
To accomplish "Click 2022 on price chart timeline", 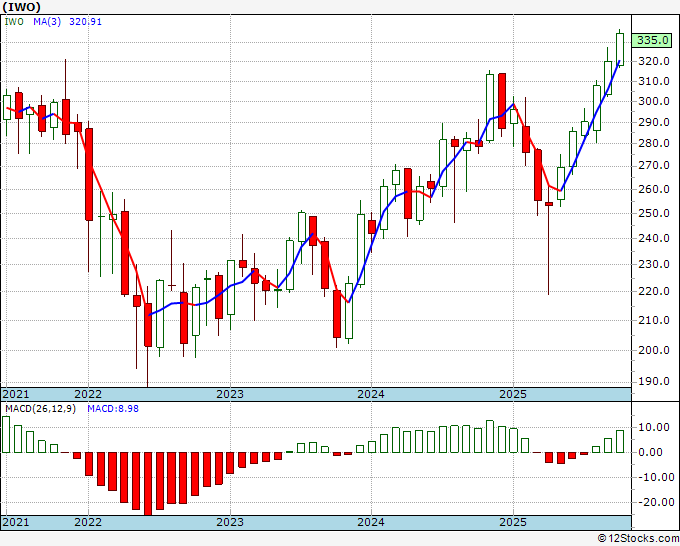I will click(x=88, y=394).
